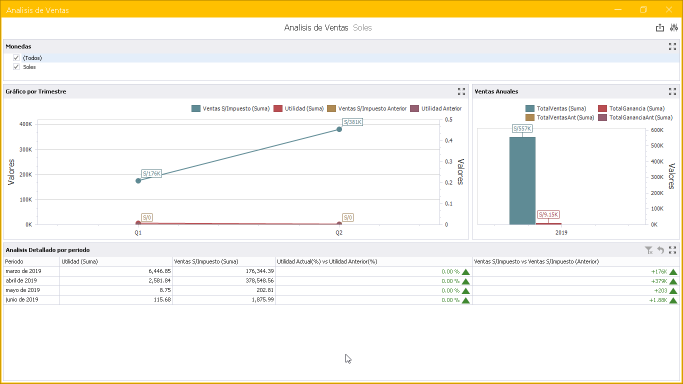683x384 pixels.
Task: Maximize the Ventas Anuales panel
Action: pos(673,91)
